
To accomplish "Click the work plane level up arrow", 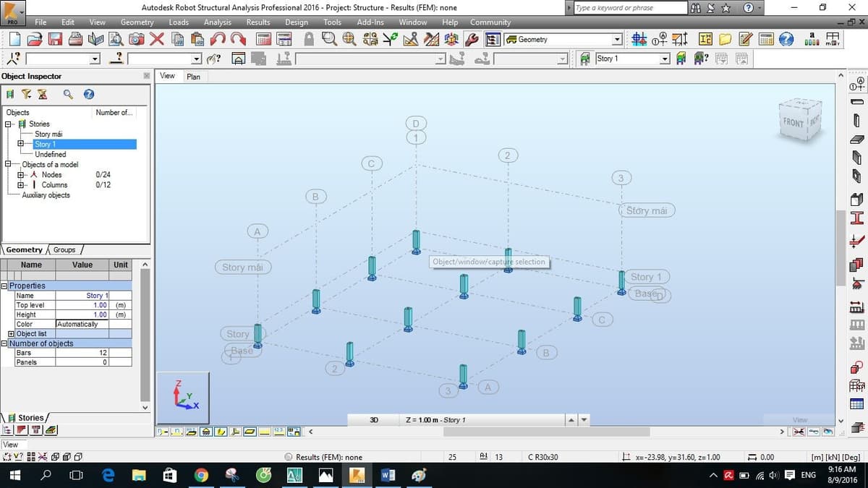I will click(x=571, y=420).
